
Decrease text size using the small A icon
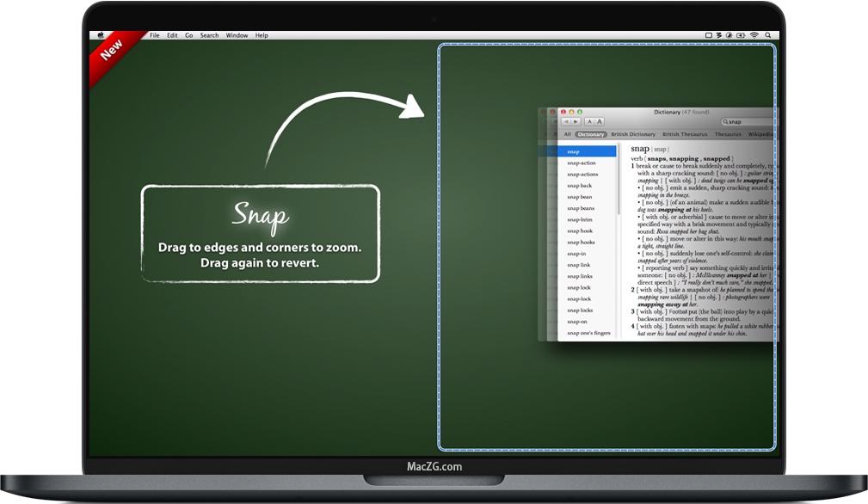591,121
